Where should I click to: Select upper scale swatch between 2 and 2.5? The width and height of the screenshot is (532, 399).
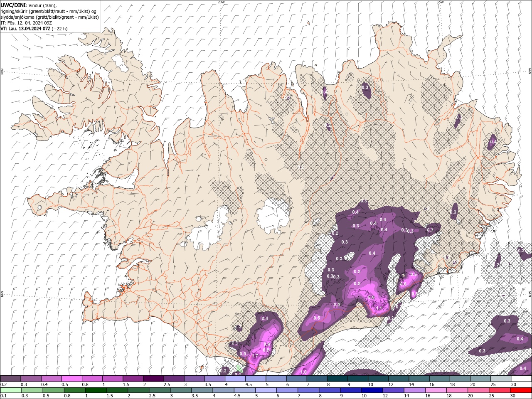[x=153, y=379]
